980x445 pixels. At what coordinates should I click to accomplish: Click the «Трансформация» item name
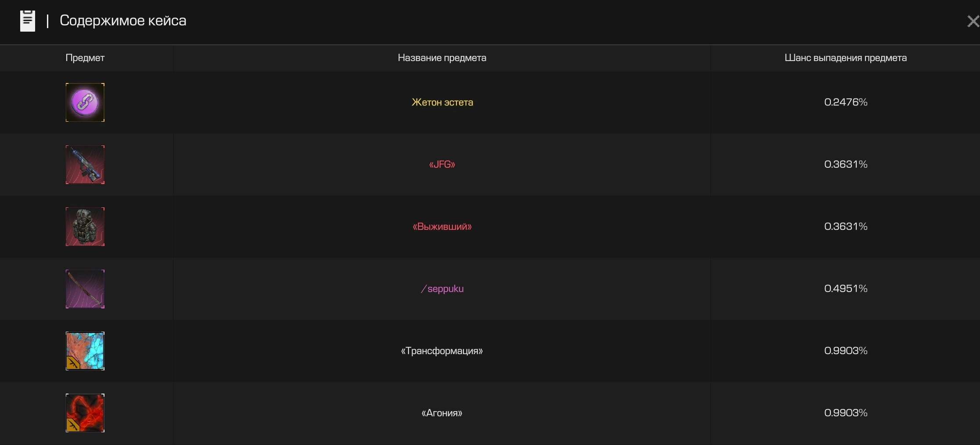[442, 351]
